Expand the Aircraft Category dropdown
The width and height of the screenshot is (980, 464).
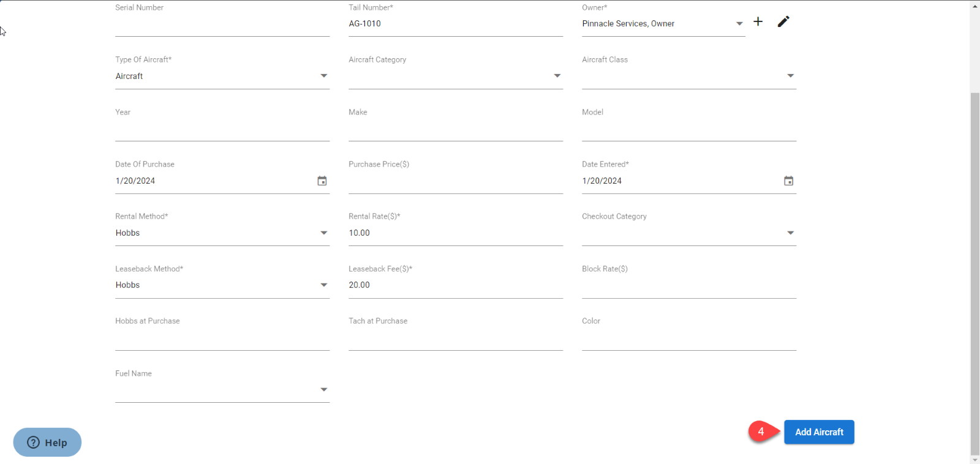point(557,76)
